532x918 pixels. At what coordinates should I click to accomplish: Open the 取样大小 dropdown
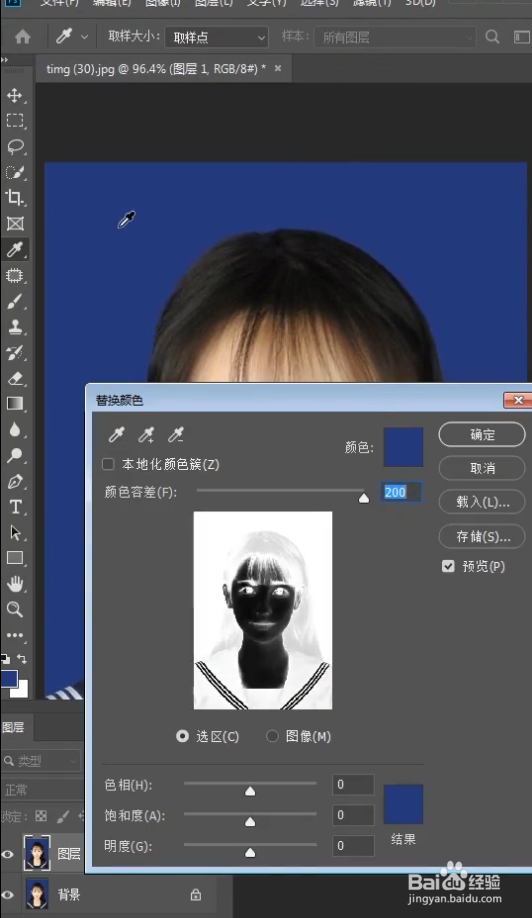(217, 37)
